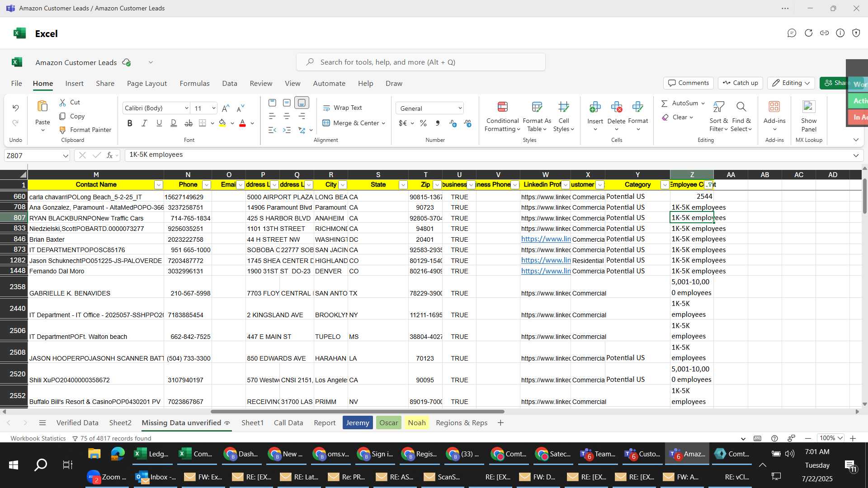Open Brian Baxter's LinkedIn link
Image resolution: width=868 pixels, height=488 pixels.
pos(546,239)
